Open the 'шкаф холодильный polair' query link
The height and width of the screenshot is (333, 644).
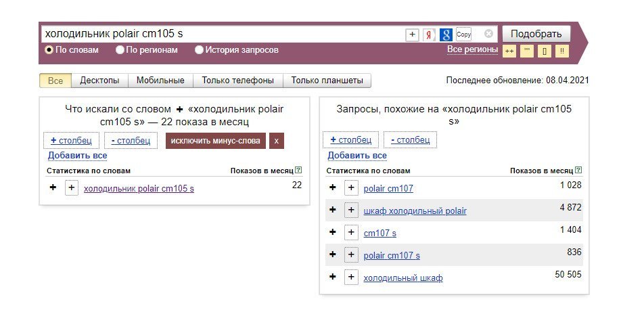coord(415,211)
